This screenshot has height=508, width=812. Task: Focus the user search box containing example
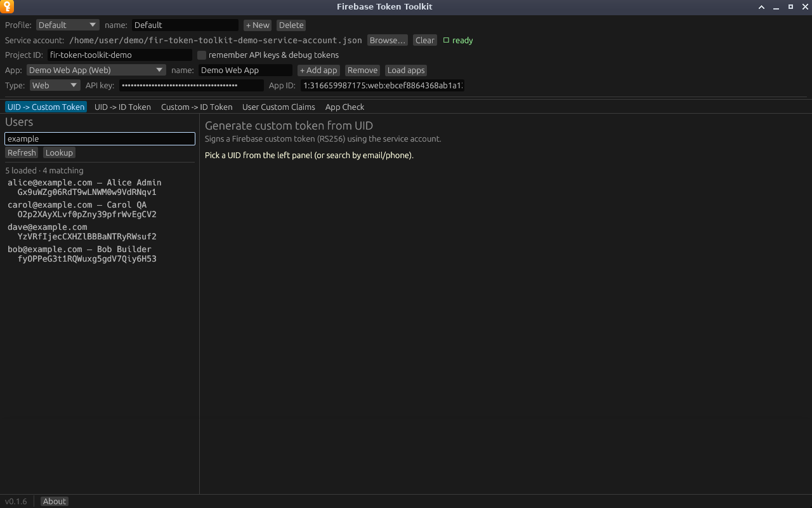100,138
